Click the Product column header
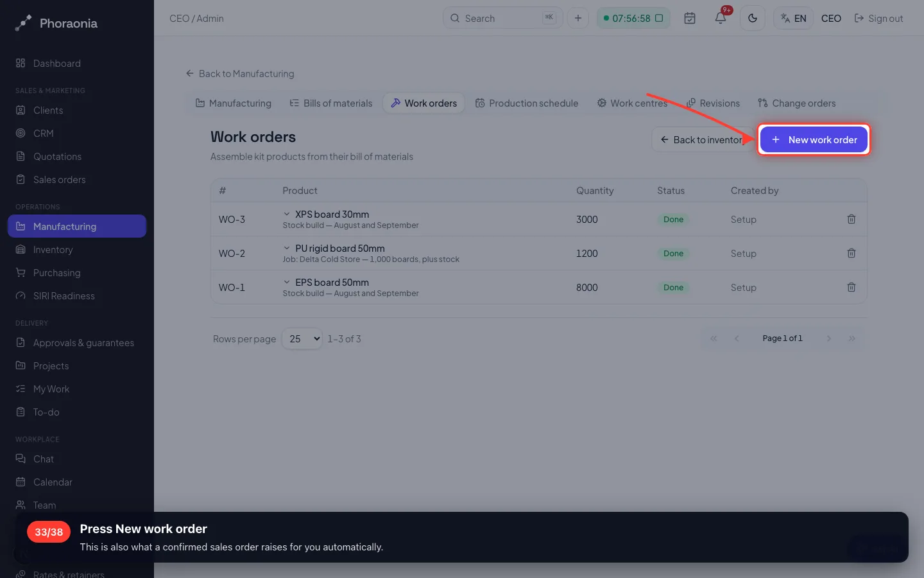Screen dimensions: 924x578 tap(300, 190)
